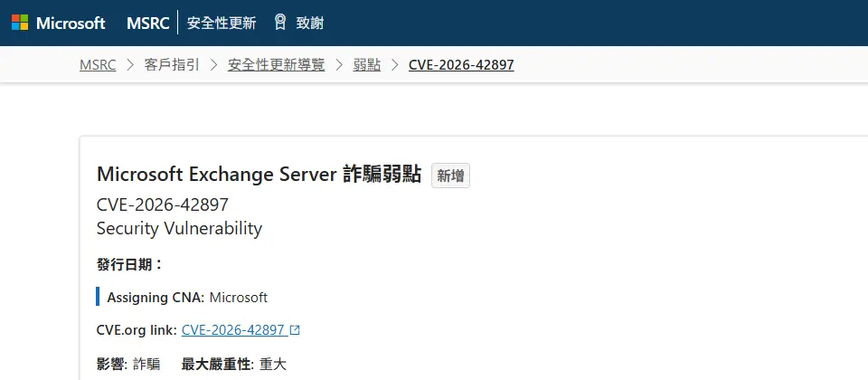This screenshot has width=868, height=380.
Task: Click the 致謝 award ribbon icon
Action: tap(280, 22)
